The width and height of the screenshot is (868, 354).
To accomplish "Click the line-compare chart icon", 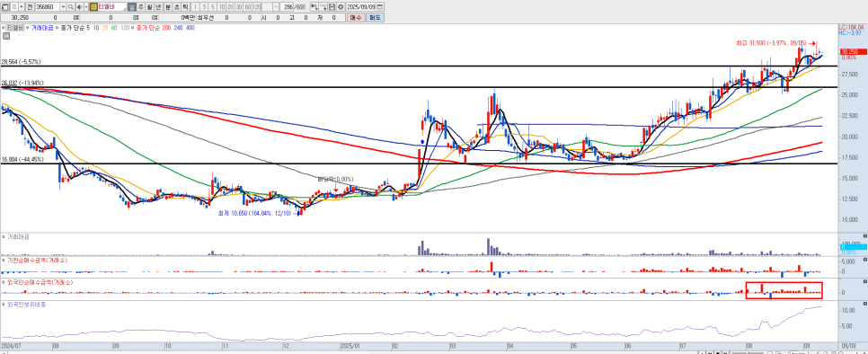I will click(323, 6).
